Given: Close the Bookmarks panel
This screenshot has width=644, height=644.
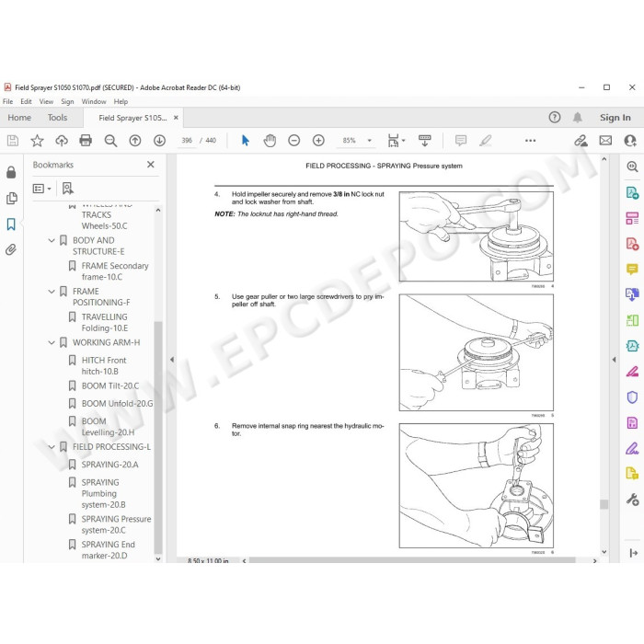Looking at the screenshot, I should coord(151,165).
